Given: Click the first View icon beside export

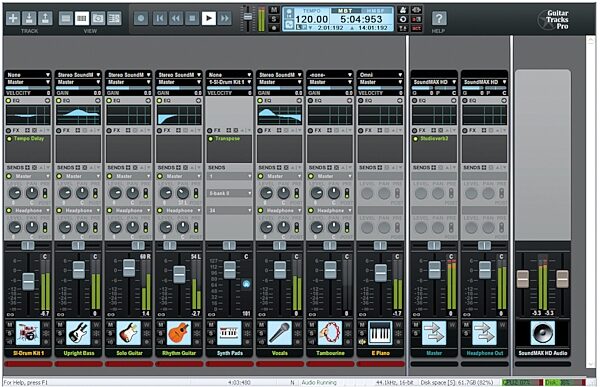Looking at the screenshot, I should (x=66, y=18).
